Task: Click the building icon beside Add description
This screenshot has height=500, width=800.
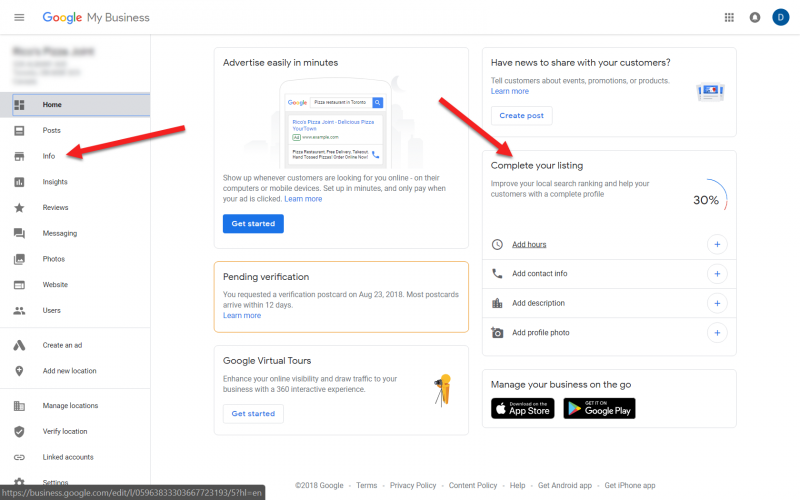Action: [497, 303]
